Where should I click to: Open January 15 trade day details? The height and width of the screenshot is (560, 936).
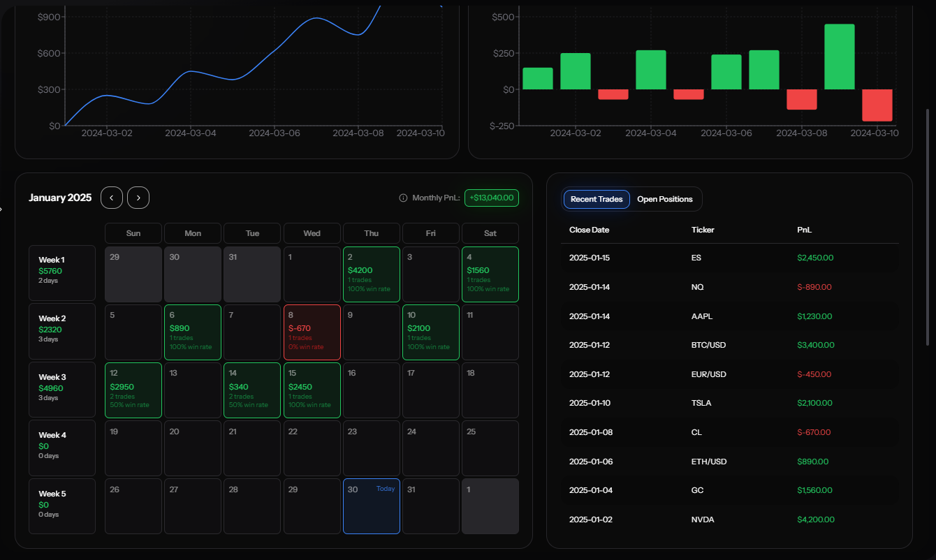[x=312, y=390]
